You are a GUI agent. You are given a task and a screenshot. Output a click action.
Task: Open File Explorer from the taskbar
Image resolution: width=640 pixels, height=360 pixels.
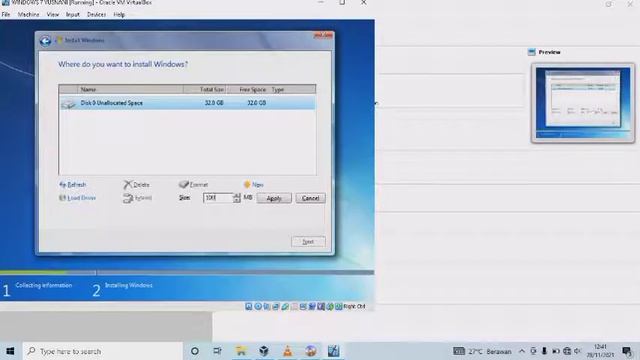click(241, 351)
